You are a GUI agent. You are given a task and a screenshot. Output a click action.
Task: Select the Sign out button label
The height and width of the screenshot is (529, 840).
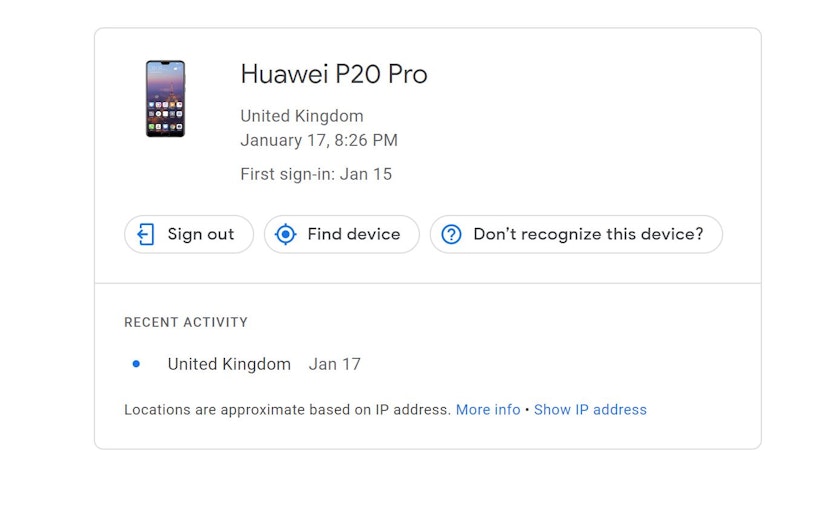(201, 234)
